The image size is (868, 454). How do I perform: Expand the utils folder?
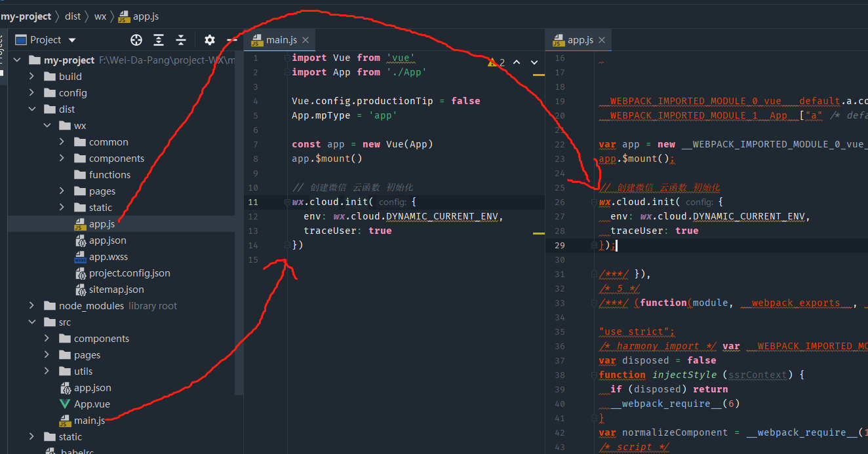47,371
